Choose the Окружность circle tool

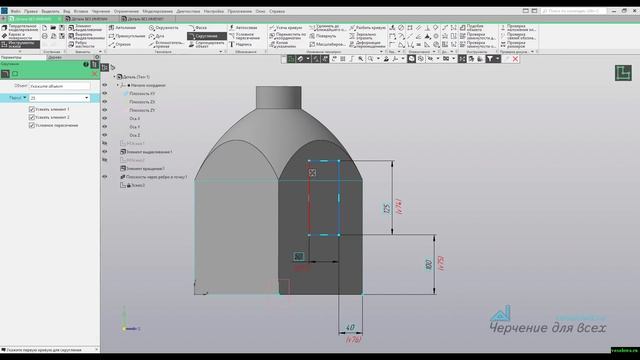coord(164,28)
